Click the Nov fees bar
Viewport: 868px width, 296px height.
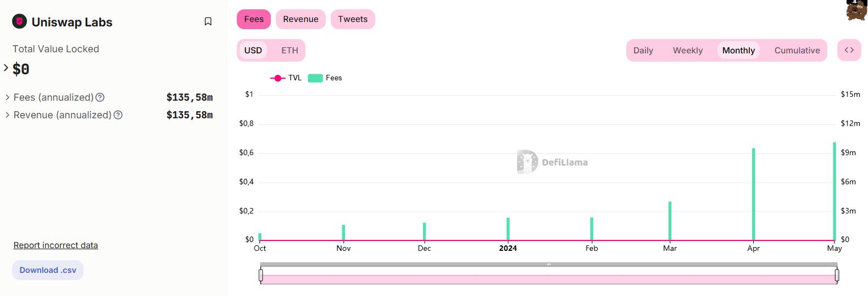click(343, 233)
